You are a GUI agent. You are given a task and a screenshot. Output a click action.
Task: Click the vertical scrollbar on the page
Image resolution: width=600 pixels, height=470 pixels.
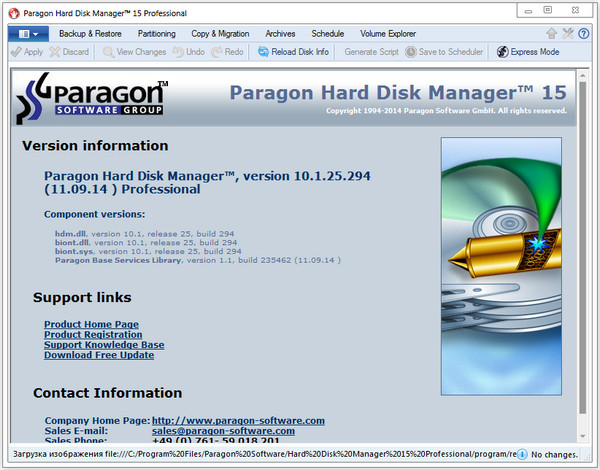583,250
